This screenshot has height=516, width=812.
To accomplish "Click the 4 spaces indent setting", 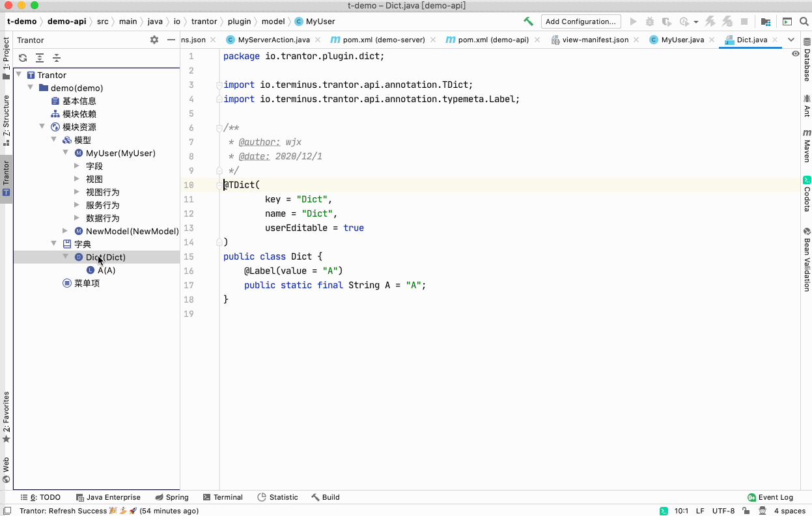I will 790,511.
